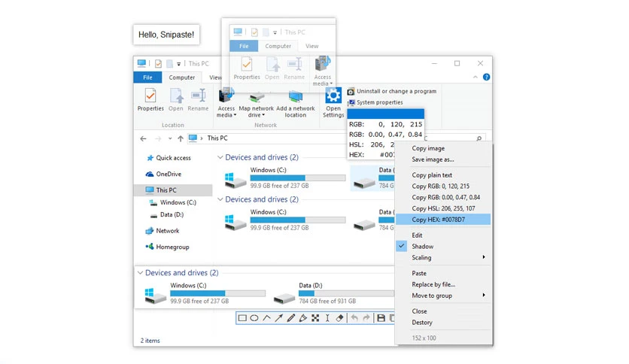This screenshot has height=364, width=629.
Task: Open the recent locations dropdown arrow
Action: pos(170,138)
